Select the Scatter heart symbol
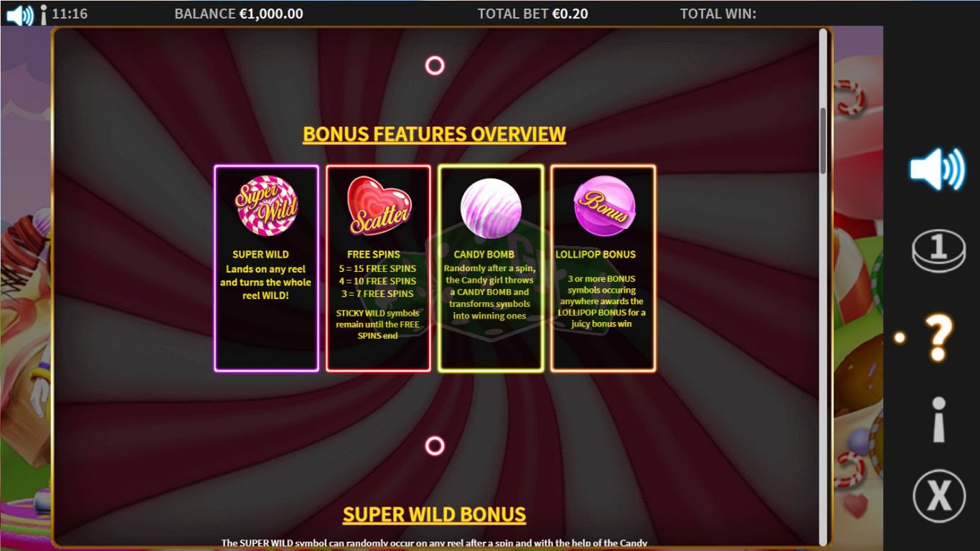 pyautogui.click(x=379, y=206)
